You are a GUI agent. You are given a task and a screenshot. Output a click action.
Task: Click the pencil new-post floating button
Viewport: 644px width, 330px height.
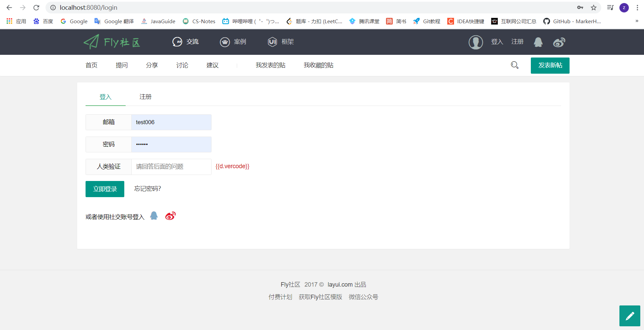pos(629,316)
